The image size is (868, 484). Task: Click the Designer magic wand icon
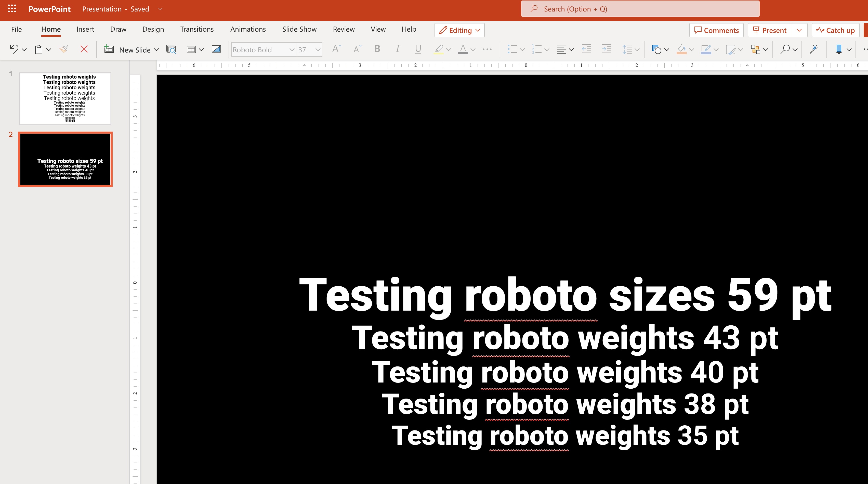(x=814, y=49)
